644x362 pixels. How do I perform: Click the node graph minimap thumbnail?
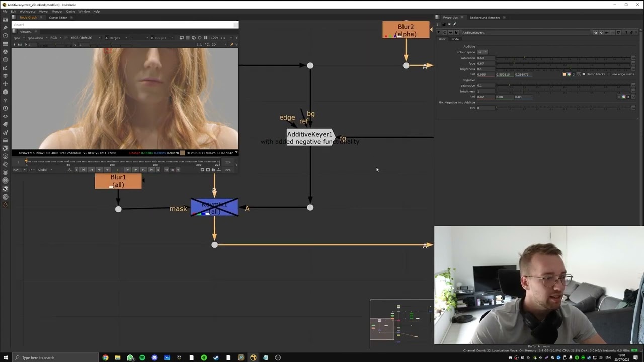pyautogui.click(x=401, y=324)
